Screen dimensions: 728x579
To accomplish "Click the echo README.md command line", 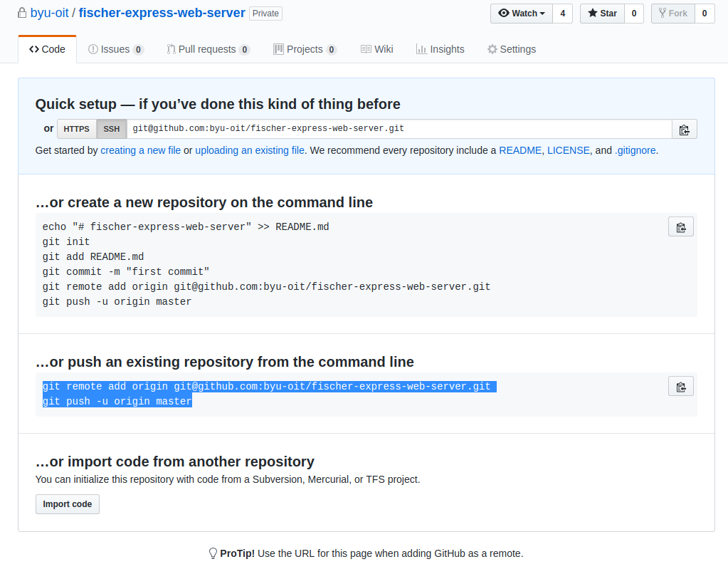I will coord(186,226).
